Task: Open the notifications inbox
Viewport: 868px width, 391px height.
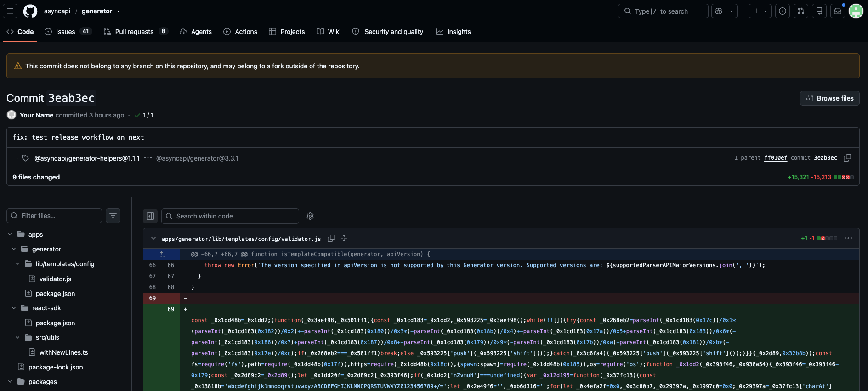Action: pyautogui.click(x=838, y=11)
